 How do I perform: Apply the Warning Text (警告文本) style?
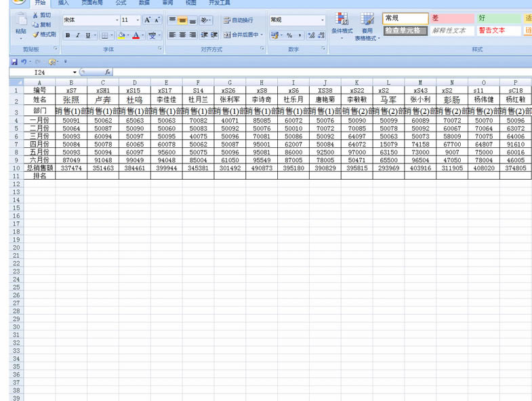tap(499, 31)
